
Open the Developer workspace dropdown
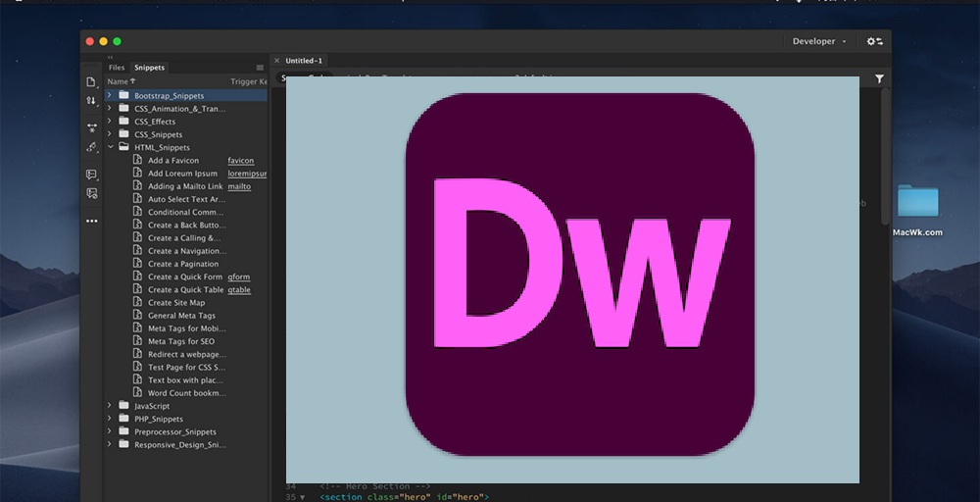coord(819,41)
